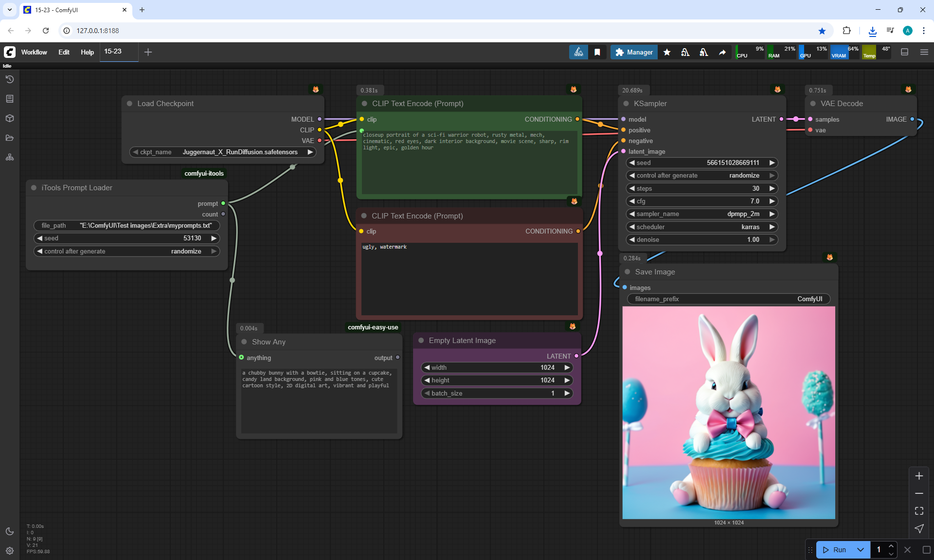Open scheduler karras dropdown

(x=701, y=227)
